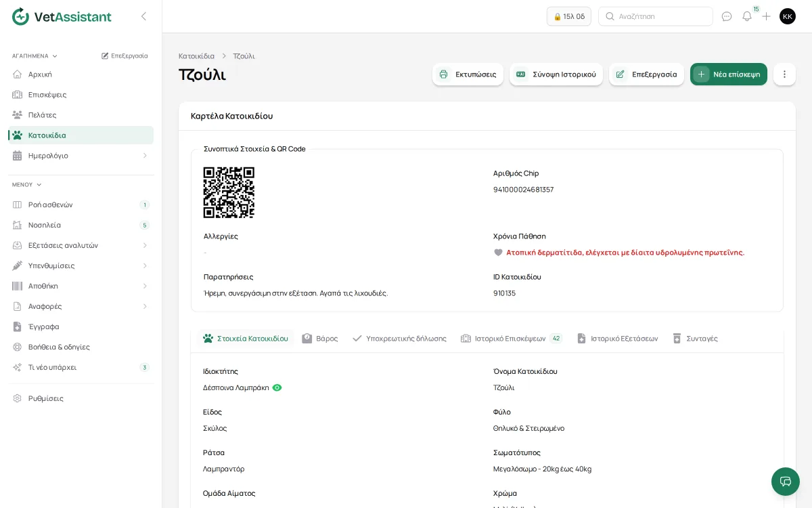Image resolution: width=812 pixels, height=508 pixels.
Task: Click the plus icon in top header
Action: pyautogui.click(x=767, y=16)
